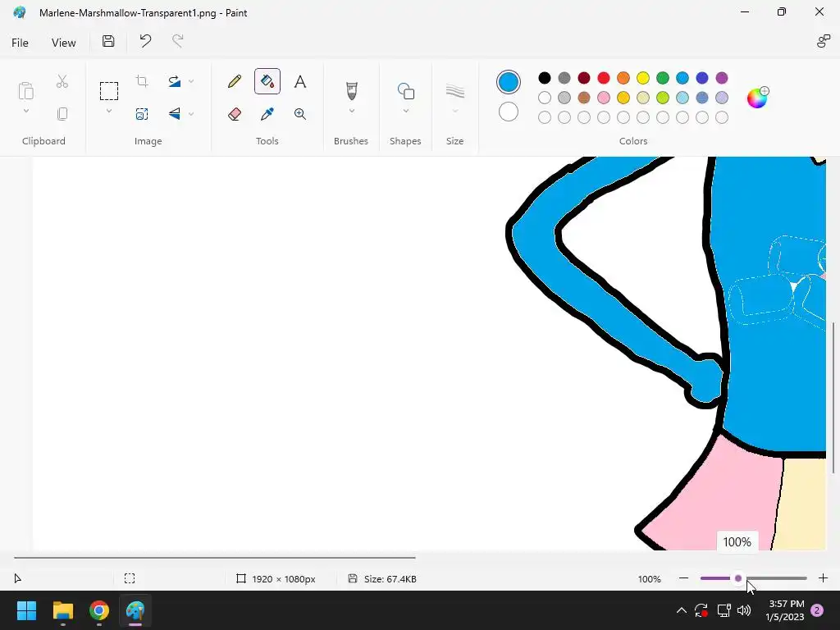This screenshot has height=630, width=840.
Task: Open the Windows Start menu
Action: click(26, 610)
